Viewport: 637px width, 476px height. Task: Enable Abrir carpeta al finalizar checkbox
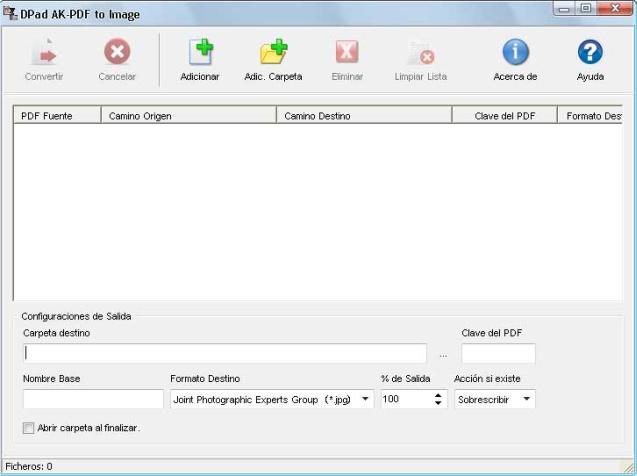coord(28,428)
